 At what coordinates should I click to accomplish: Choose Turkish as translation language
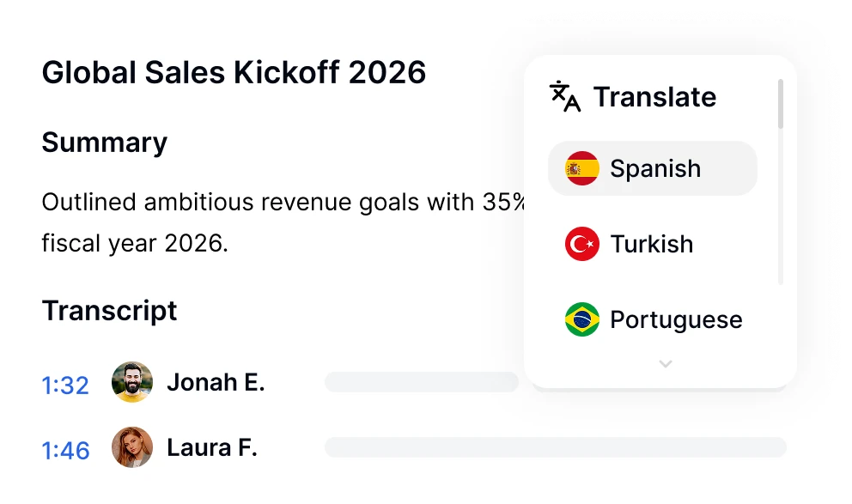(651, 244)
